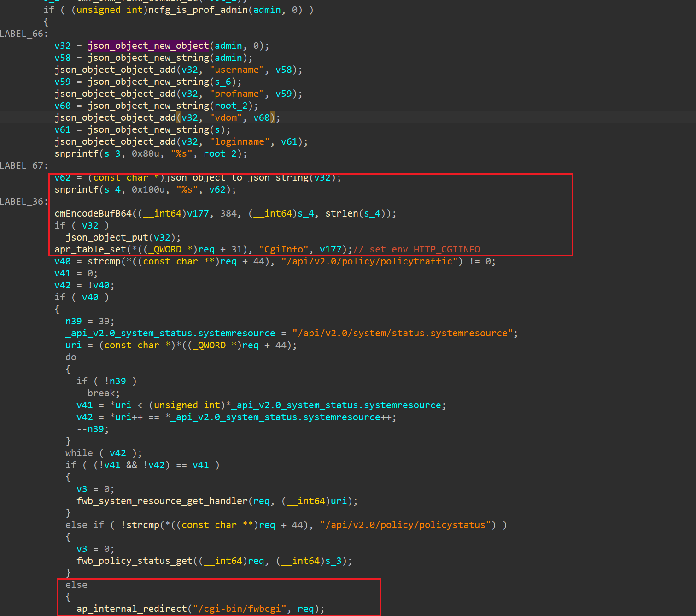This screenshot has width=696, height=616.
Task: Click the LABEL_36 label
Action: pyautogui.click(x=23, y=201)
